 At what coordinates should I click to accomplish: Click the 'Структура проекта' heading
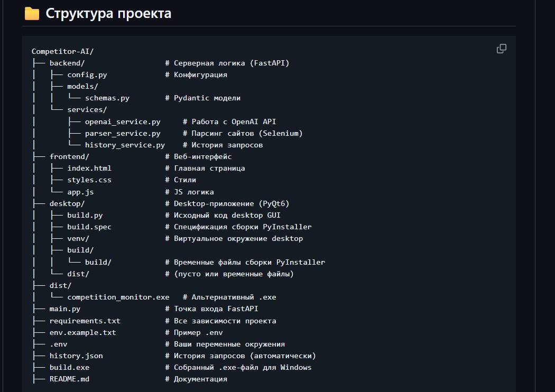[108, 14]
